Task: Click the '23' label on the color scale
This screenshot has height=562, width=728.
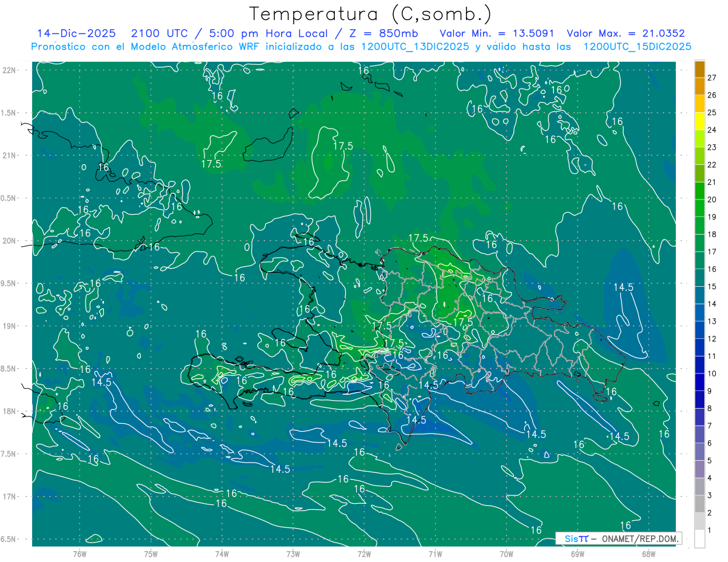Action: coord(712,147)
